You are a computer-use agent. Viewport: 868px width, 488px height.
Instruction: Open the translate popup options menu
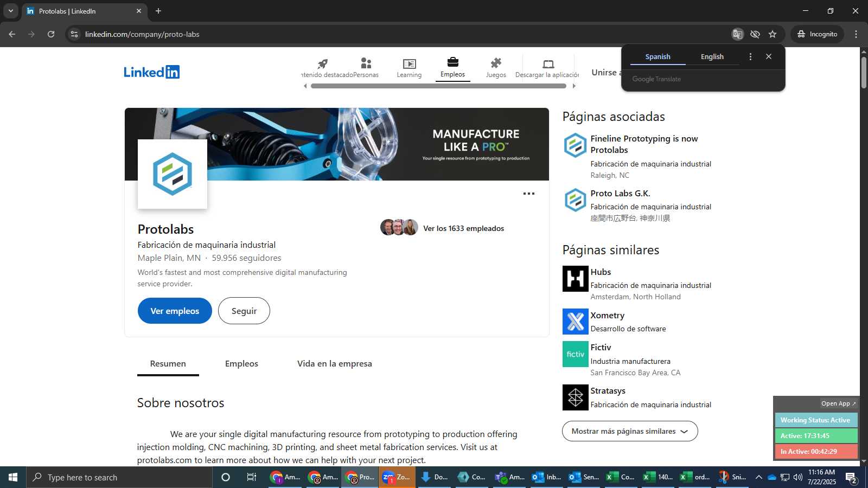click(x=750, y=56)
